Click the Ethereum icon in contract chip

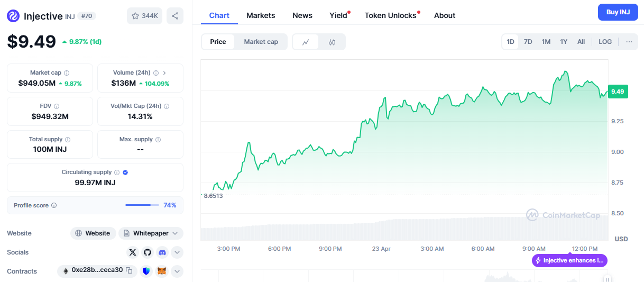(x=66, y=271)
